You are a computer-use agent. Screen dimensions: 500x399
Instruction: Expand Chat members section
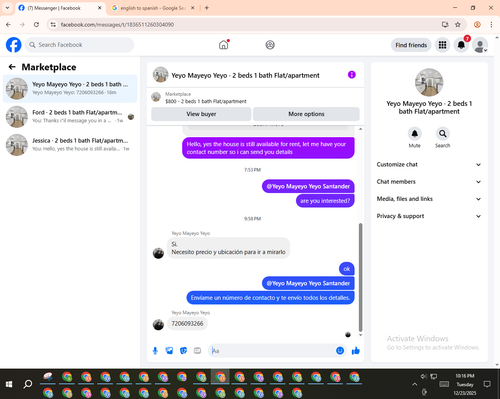pos(429,182)
